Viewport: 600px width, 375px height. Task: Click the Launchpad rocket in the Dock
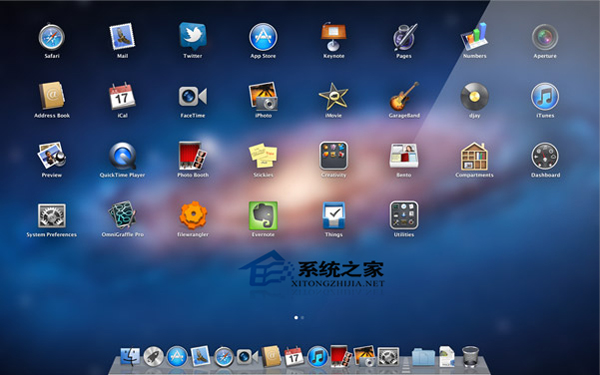click(x=153, y=357)
